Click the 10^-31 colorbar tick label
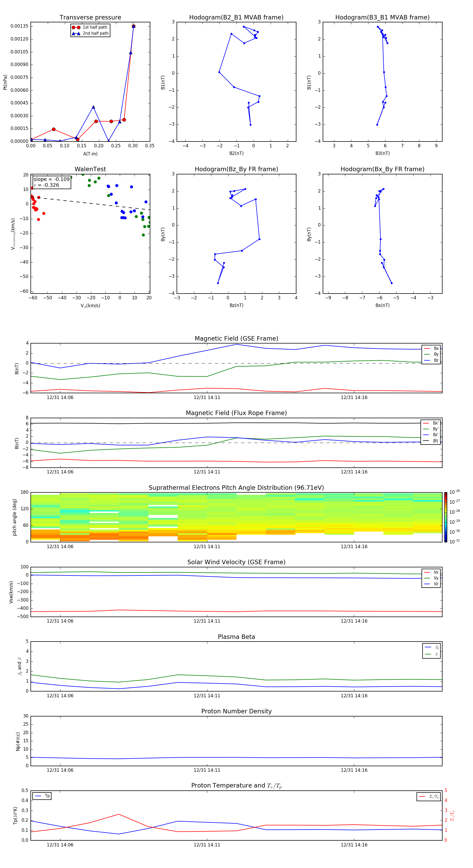Image resolution: width=473 pixels, height=868 pixels. coord(455,542)
